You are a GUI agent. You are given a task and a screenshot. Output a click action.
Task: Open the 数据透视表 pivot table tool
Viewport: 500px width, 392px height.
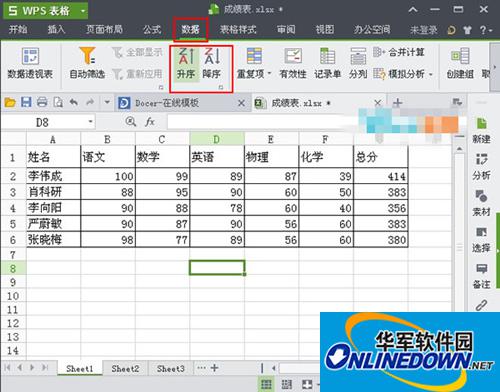30,63
